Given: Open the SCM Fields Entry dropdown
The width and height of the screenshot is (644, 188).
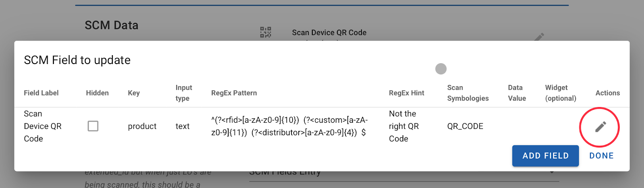Looking at the screenshot, I should point(404,173).
